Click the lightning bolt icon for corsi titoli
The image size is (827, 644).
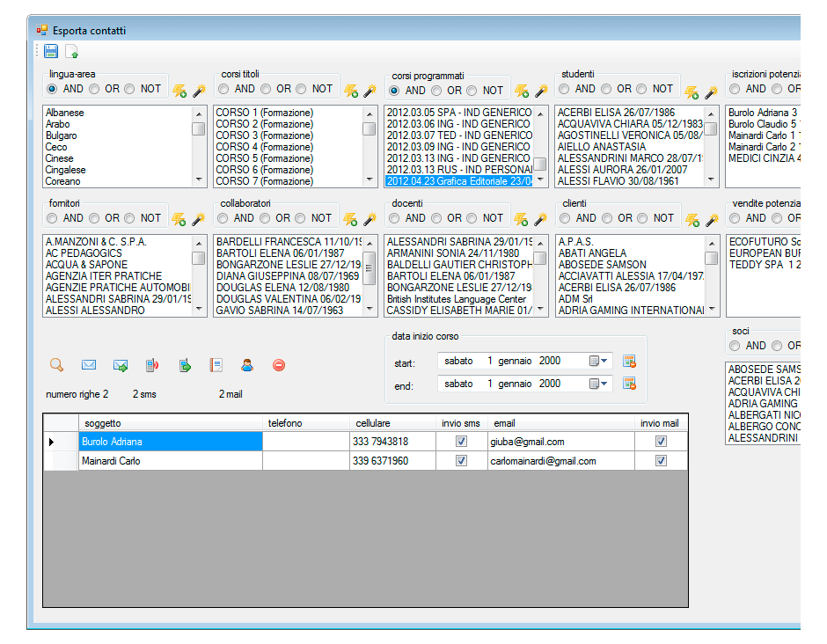click(x=351, y=91)
